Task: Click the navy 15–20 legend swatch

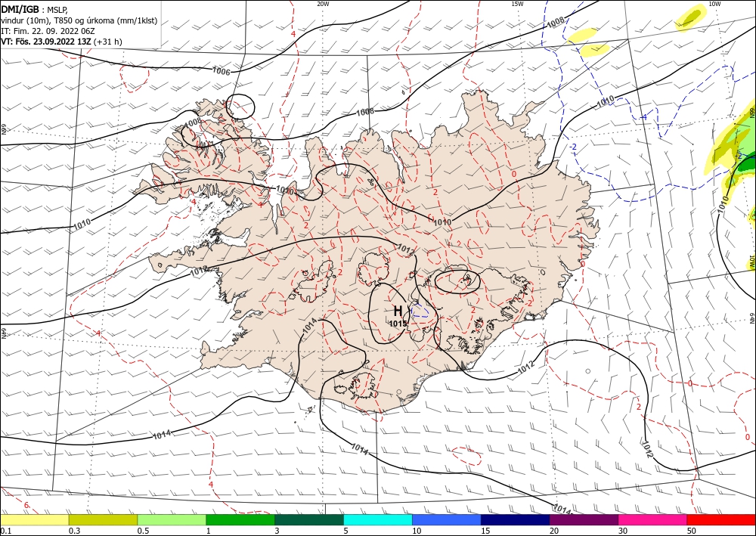Action: [516, 519]
